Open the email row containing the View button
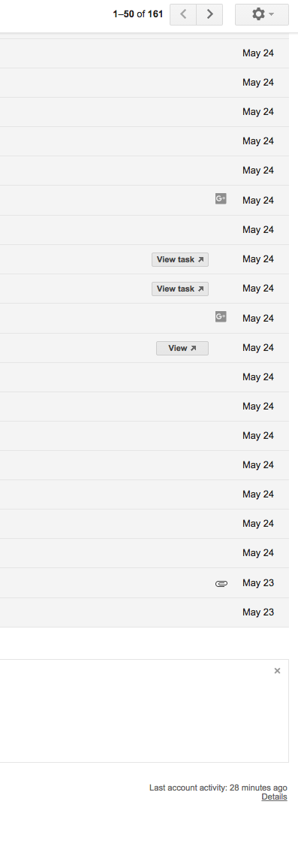The image size is (298, 868). [144, 348]
